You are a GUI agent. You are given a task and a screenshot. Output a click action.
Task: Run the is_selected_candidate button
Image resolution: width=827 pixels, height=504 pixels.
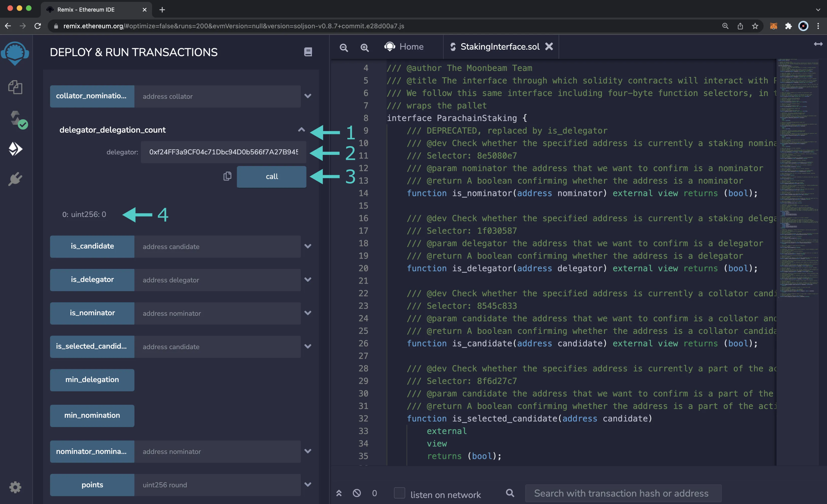coord(92,346)
